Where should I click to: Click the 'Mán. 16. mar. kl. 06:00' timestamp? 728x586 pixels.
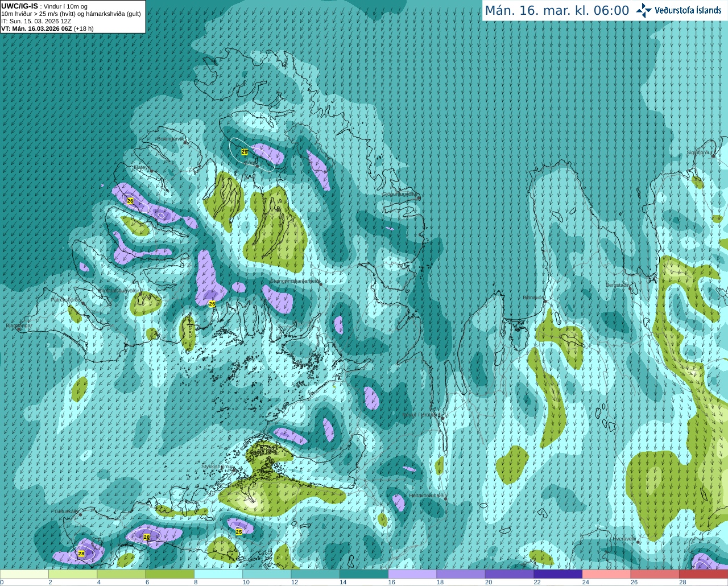click(557, 11)
